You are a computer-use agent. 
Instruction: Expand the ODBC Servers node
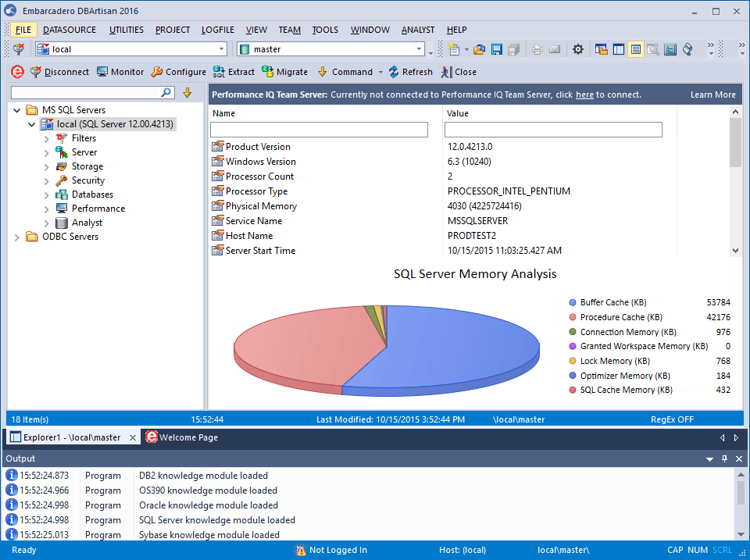(x=16, y=237)
